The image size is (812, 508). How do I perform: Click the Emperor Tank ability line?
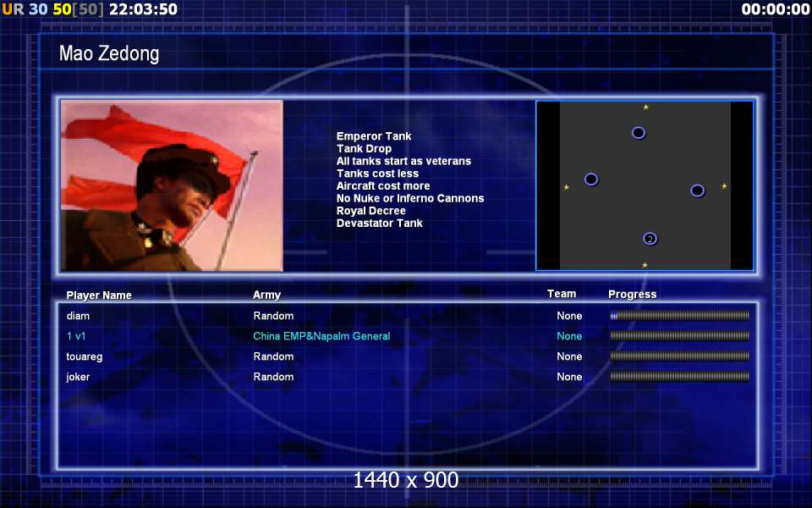(373, 136)
